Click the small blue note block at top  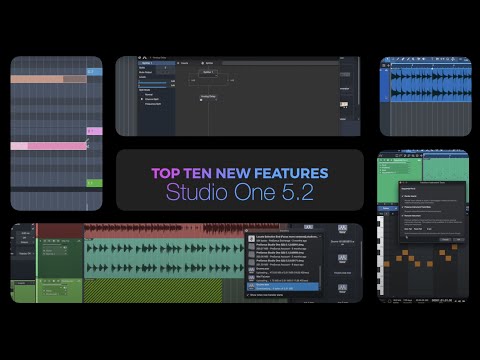point(94,72)
